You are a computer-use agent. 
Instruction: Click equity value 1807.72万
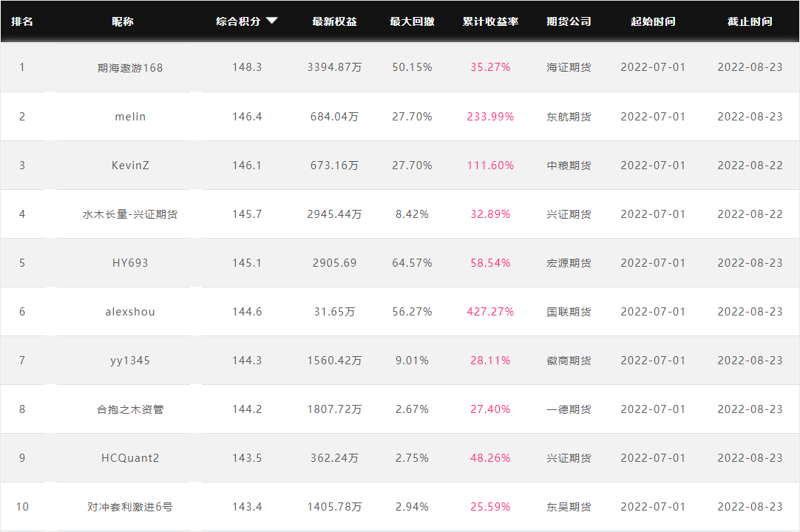(335, 409)
